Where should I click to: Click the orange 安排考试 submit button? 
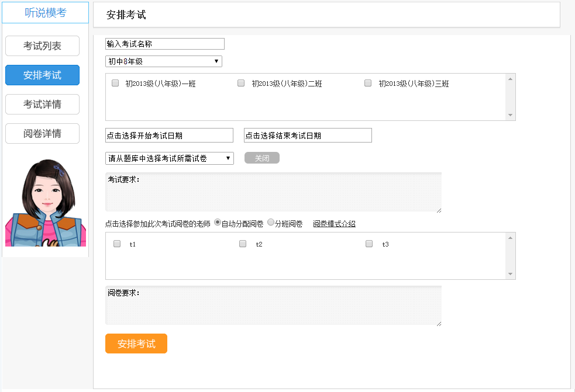point(136,344)
